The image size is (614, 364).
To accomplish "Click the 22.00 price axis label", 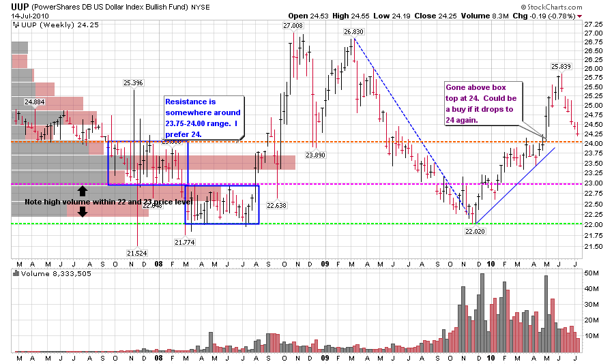I will pyautogui.click(x=594, y=225).
